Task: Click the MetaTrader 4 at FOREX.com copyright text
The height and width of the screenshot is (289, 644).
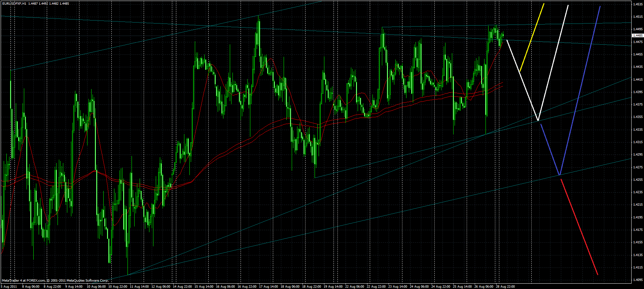Action: pyautogui.click(x=55, y=281)
